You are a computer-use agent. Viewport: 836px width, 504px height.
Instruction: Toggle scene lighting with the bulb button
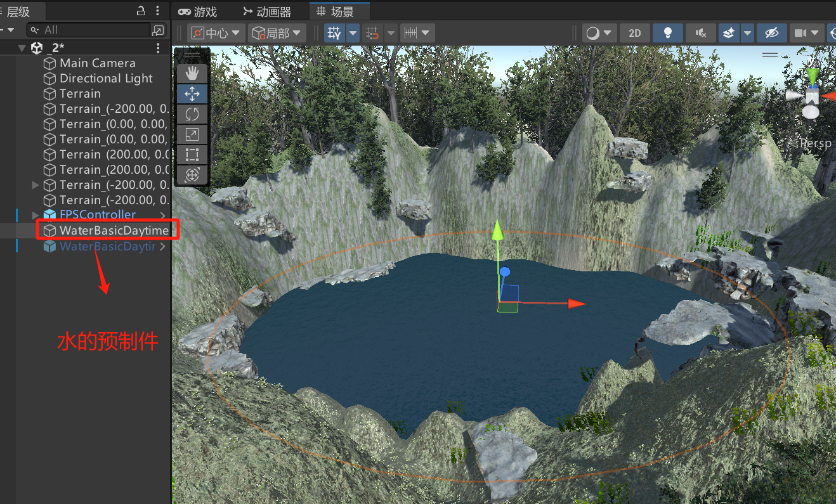tap(667, 33)
